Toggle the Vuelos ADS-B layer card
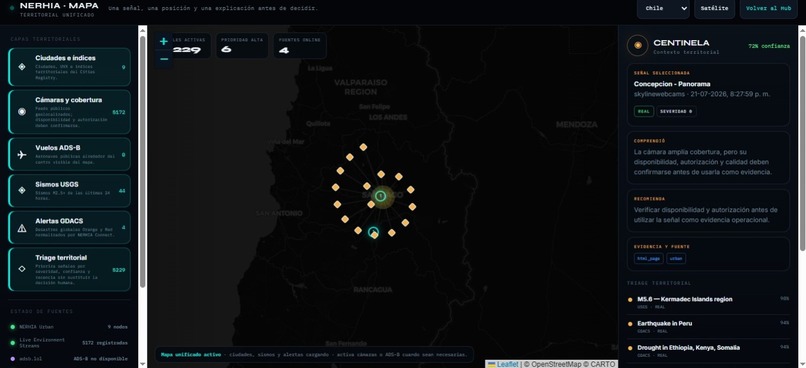This screenshot has width=806, height=368. click(x=69, y=154)
